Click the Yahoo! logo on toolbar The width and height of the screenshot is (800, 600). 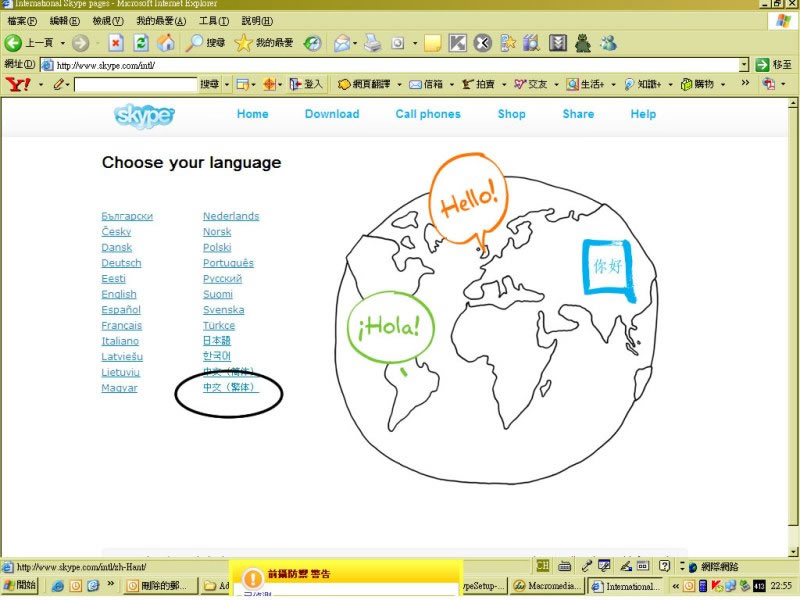[18, 84]
